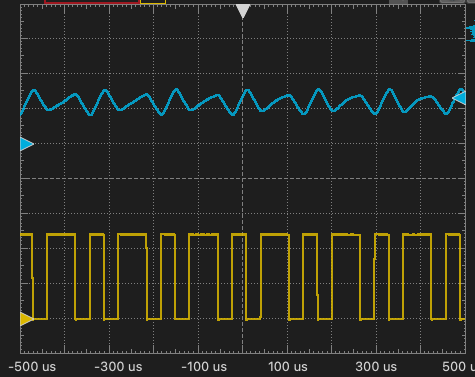Click the -100 us time axis label
This screenshot has width=475, height=377.
pyautogui.click(x=204, y=367)
